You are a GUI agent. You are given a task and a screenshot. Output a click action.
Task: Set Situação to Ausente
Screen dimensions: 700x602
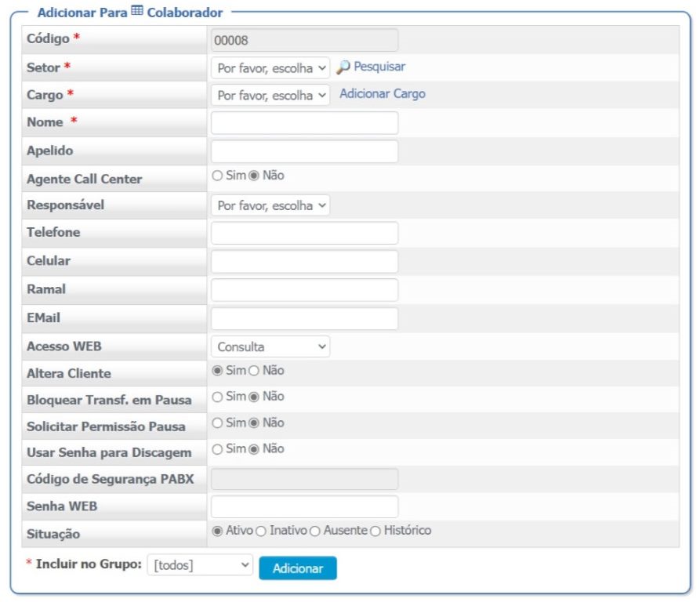click(x=315, y=531)
